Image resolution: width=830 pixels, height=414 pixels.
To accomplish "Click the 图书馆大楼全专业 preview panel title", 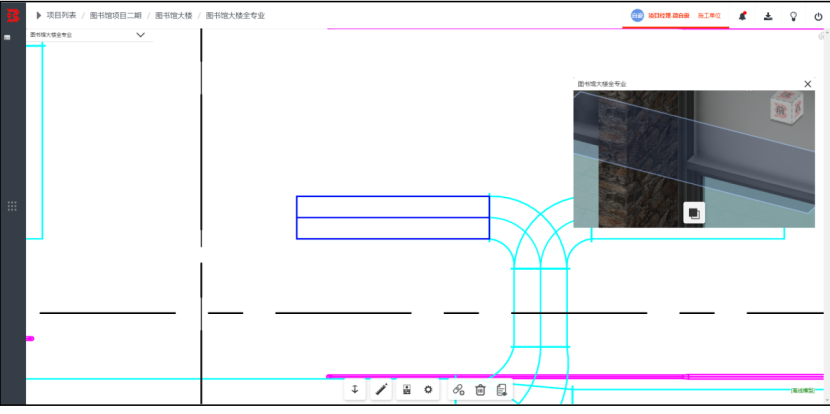I will [602, 84].
